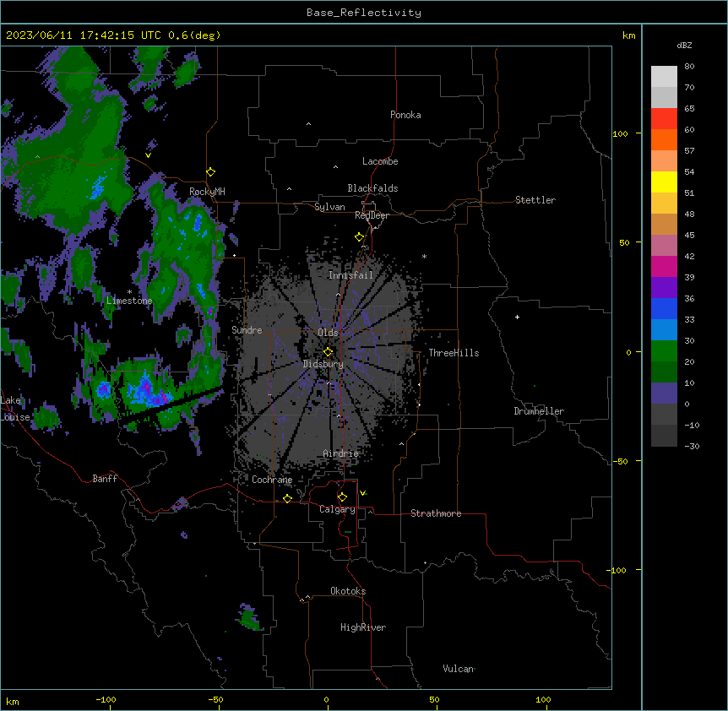
Task: Click the yellow V marker east of Calgary
Action: pos(362,493)
